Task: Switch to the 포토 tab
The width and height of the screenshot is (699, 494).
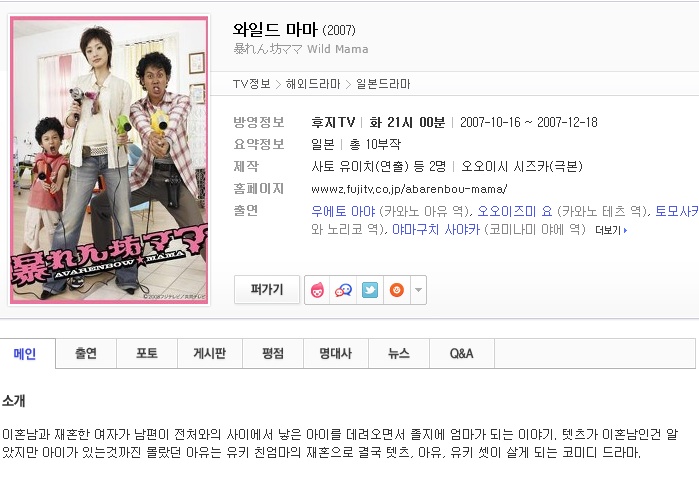Action: click(147, 354)
